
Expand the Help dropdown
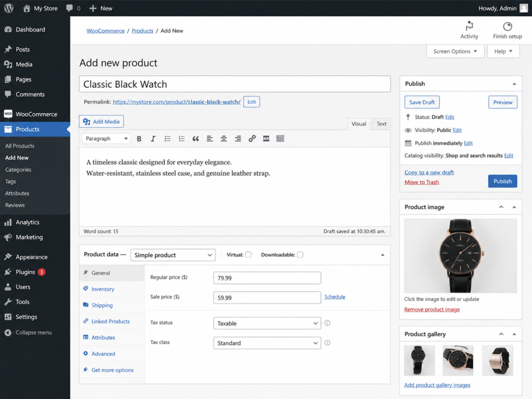pos(503,51)
